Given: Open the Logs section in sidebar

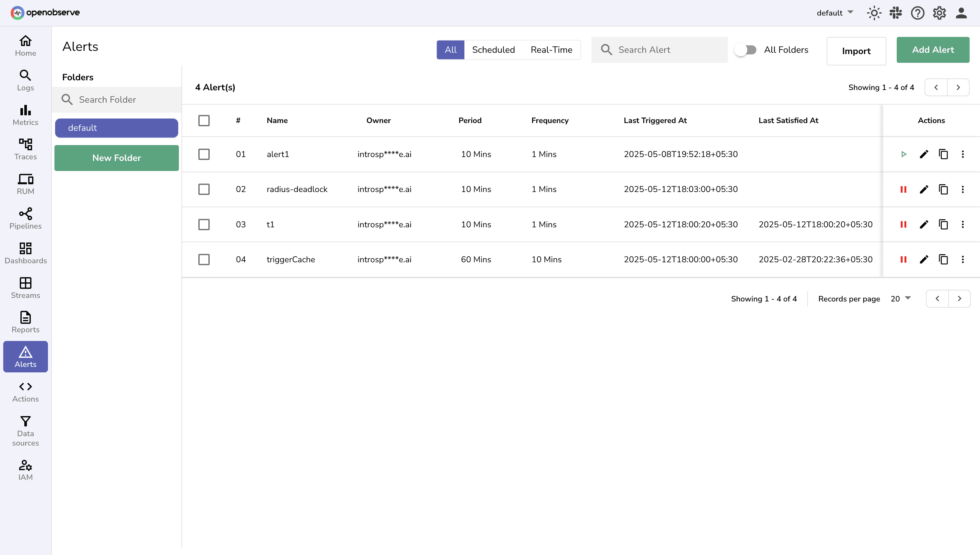Looking at the screenshot, I should point(25,80).
